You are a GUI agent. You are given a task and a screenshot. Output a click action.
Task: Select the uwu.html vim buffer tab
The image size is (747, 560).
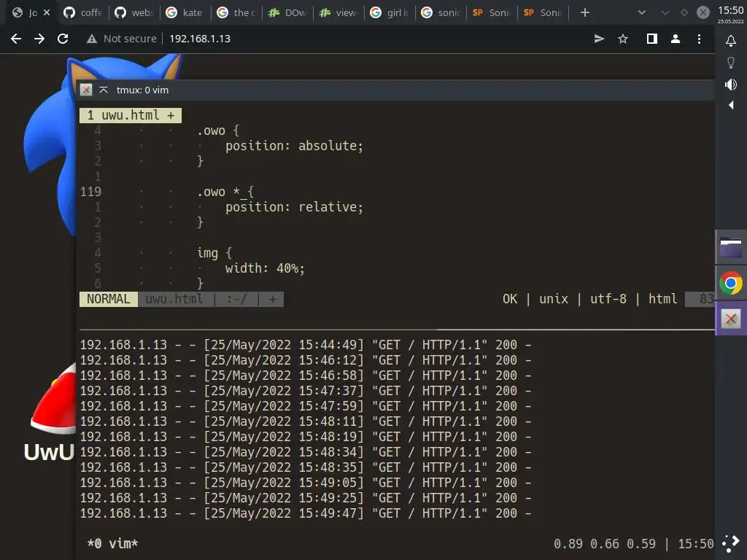pyautogui.click(x=131, y=115)
